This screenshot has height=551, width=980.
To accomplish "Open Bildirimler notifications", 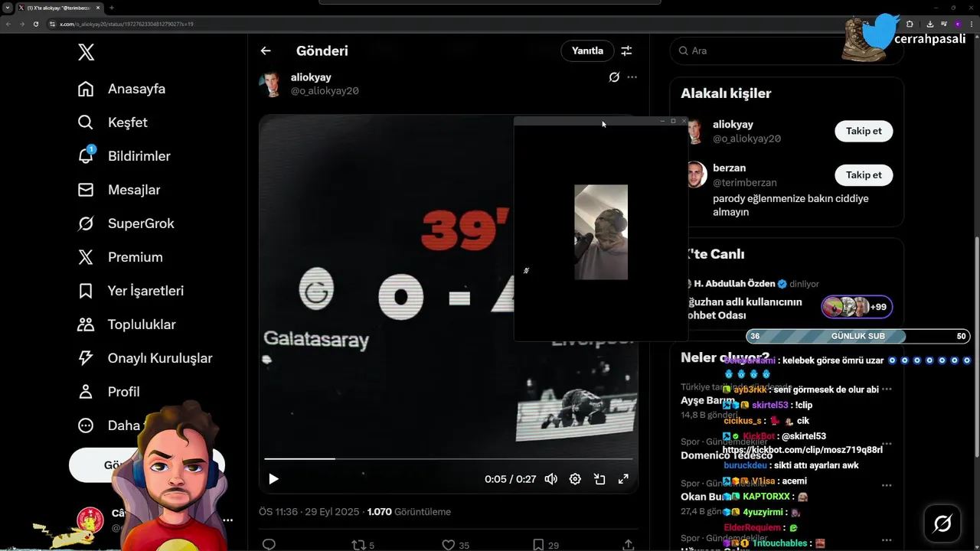I will point(124,156).
